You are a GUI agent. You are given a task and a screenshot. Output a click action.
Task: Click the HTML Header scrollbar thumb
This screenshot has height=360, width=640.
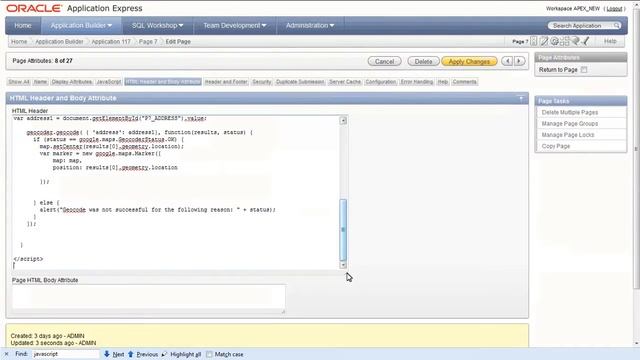[x=343, y=229]
